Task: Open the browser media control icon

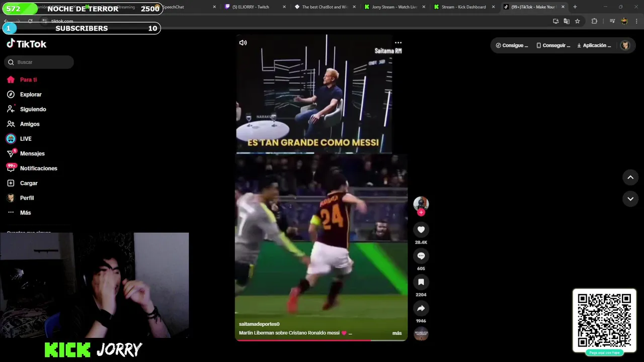Action: [612, 21]
